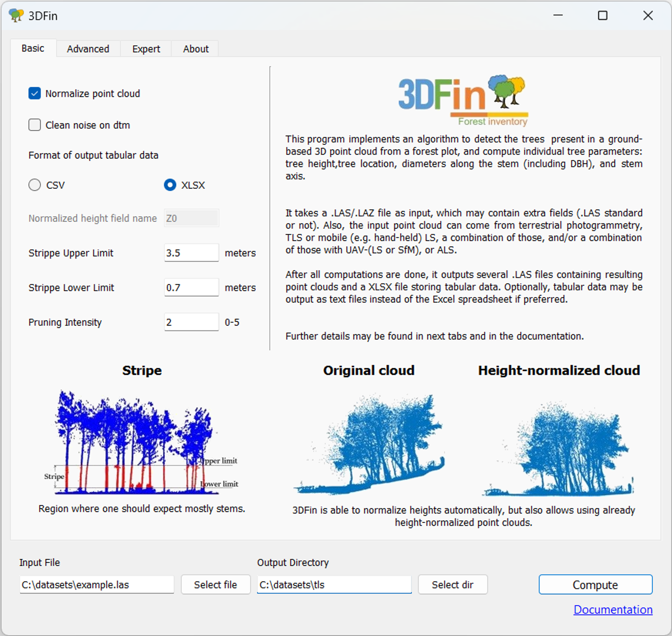The height and width of the screenshot is (636, 672).
Task: Click the 3DFin tree icon in title bar
Action: point(16,16)
